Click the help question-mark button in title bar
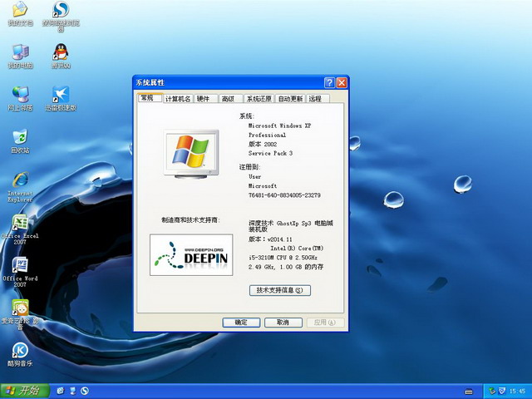The image size is (532, 399). click(329, 82)
